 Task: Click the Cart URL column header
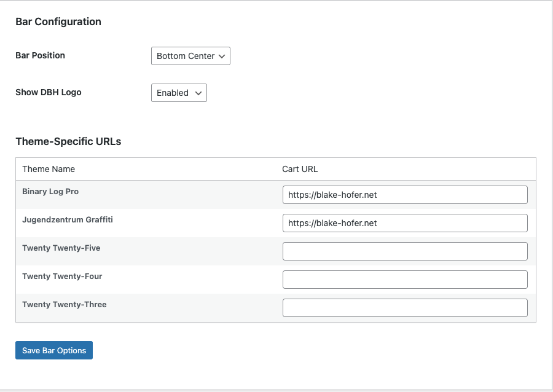300,169
